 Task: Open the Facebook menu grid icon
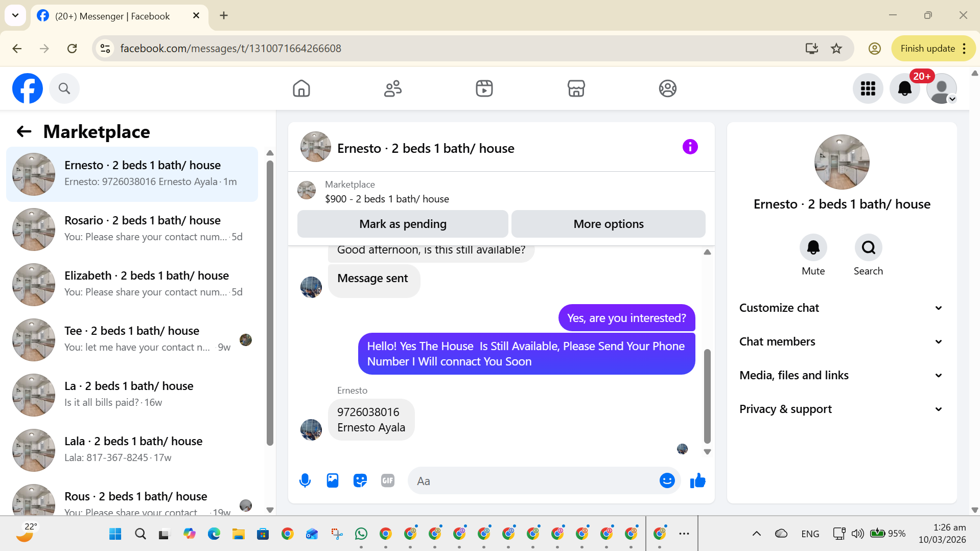[x=868, y=88]
